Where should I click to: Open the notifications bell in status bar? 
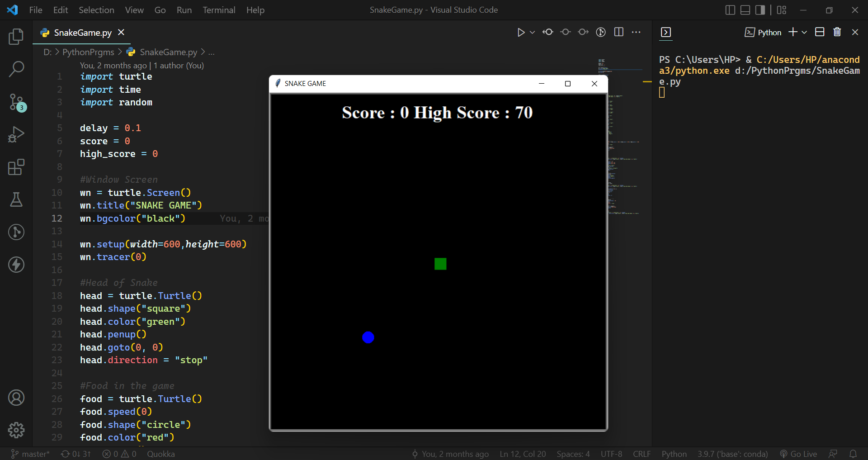point(853,454)
